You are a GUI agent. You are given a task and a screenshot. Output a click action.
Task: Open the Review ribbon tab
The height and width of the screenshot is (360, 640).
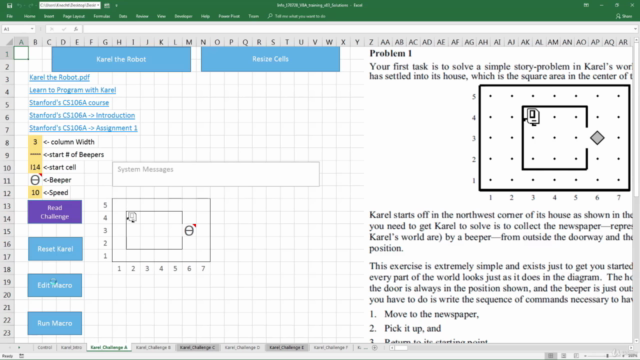coord(142,16)
